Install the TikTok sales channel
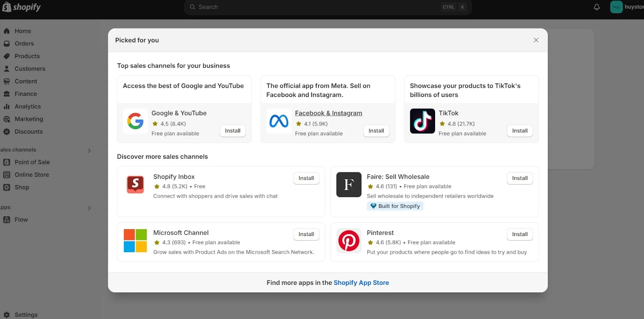This screenshot has height=319, width=644. click(520, 131)
